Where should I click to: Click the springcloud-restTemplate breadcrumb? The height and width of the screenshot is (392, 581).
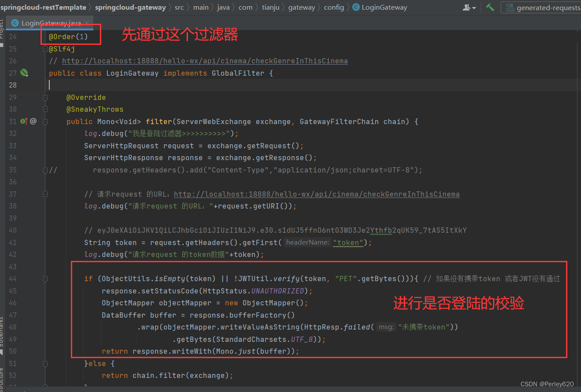(43, 7)
